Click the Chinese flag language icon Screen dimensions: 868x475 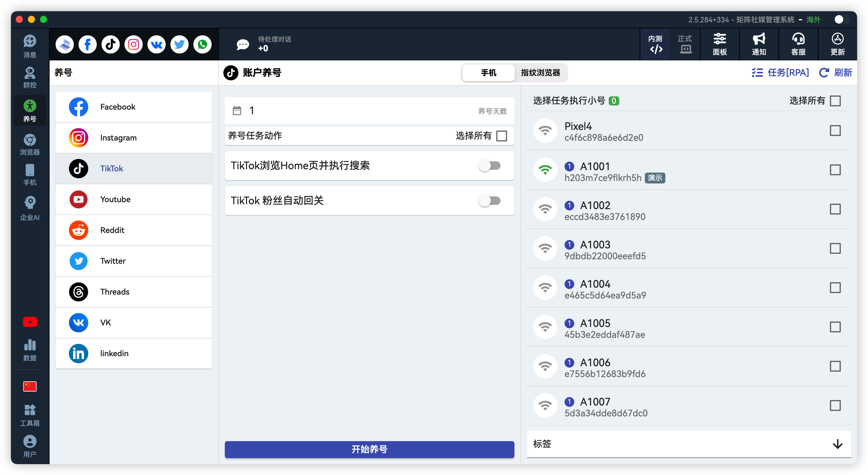[30, 386]
